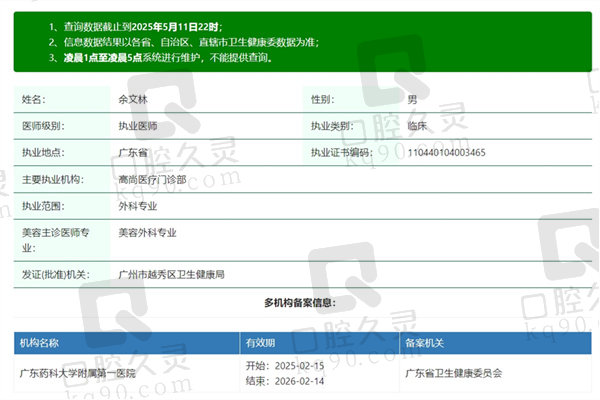This screenshot has width=600, height=400.
Task: Click the 执业地点 label
Action: [x=43, y=152]
